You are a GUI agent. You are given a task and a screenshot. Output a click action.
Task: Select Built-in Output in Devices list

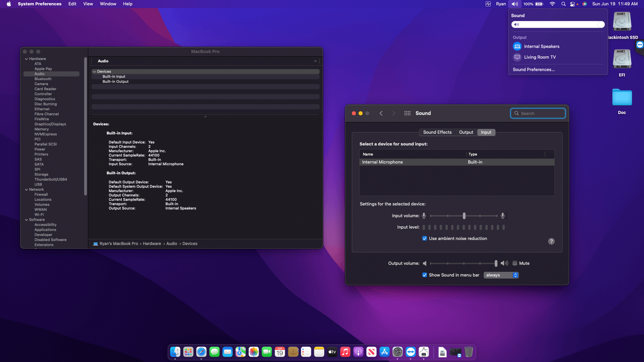click(x=206, y=81)
